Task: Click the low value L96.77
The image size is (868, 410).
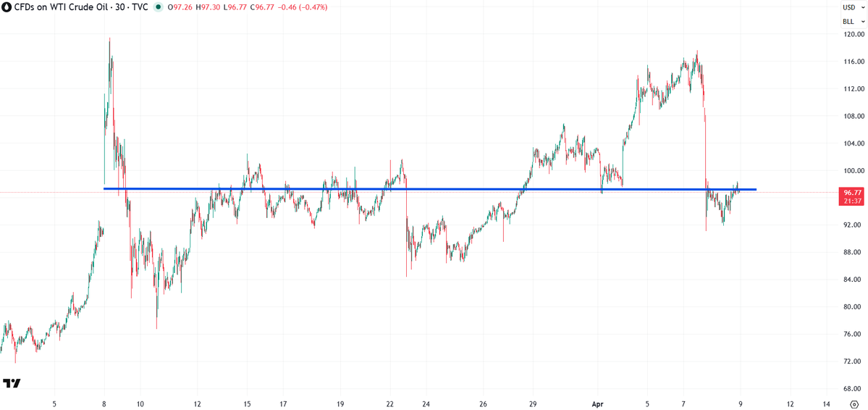Action: [234, 8]
